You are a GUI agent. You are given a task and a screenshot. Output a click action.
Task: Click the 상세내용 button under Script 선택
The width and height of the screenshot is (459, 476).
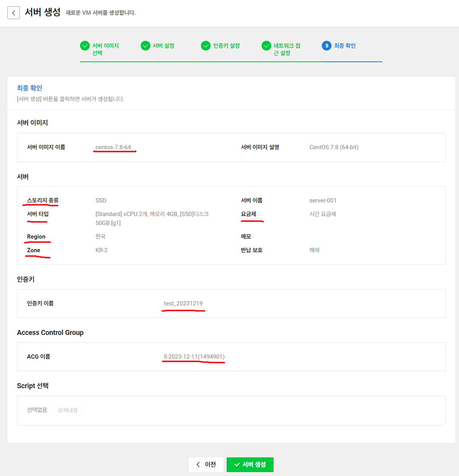68,410
